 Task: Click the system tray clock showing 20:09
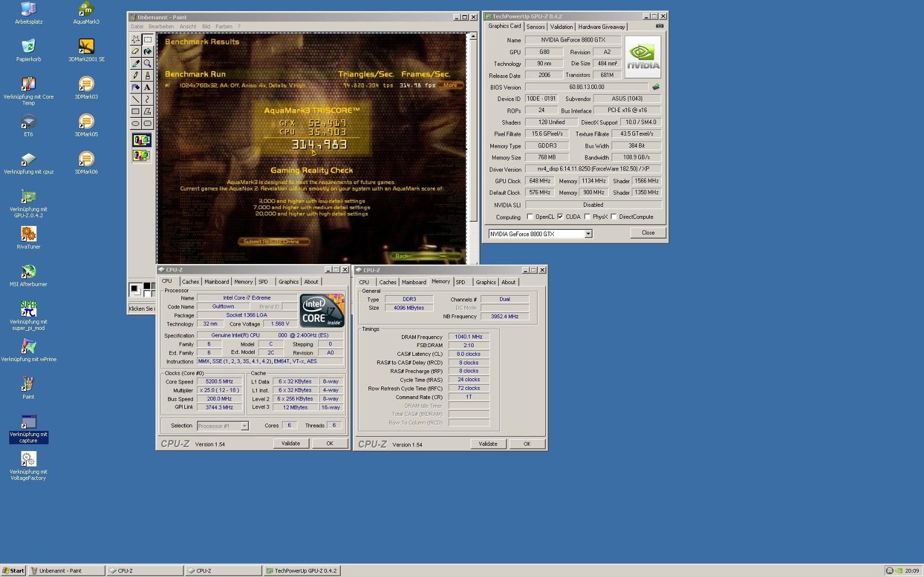point(912,571)
